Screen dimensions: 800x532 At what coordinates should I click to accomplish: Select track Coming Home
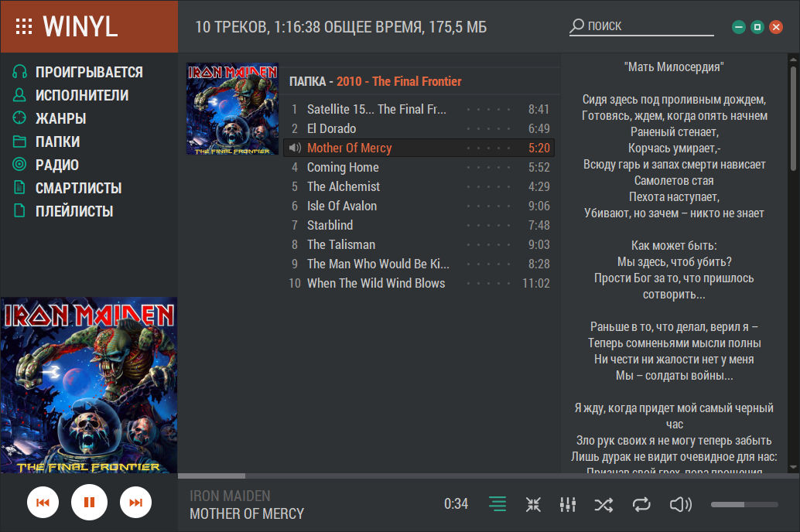click(419, 167)
